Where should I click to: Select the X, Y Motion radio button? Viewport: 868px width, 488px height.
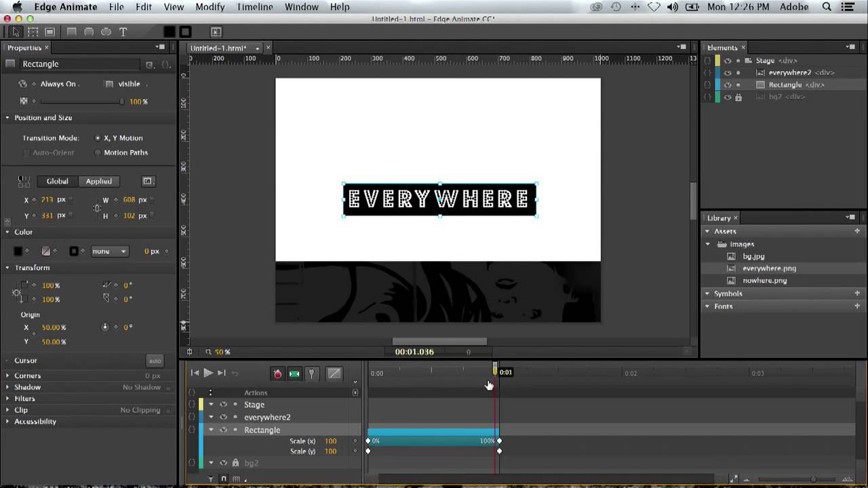(98, 138)
